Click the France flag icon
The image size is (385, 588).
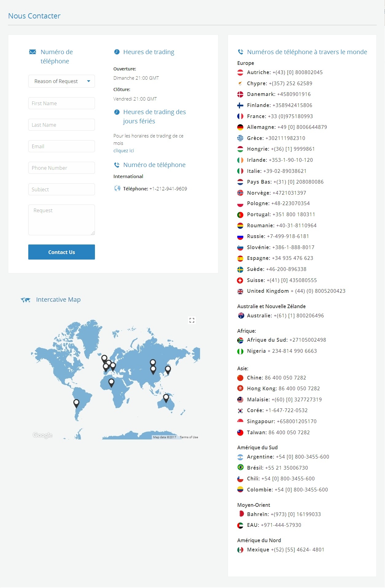point(240,116)
